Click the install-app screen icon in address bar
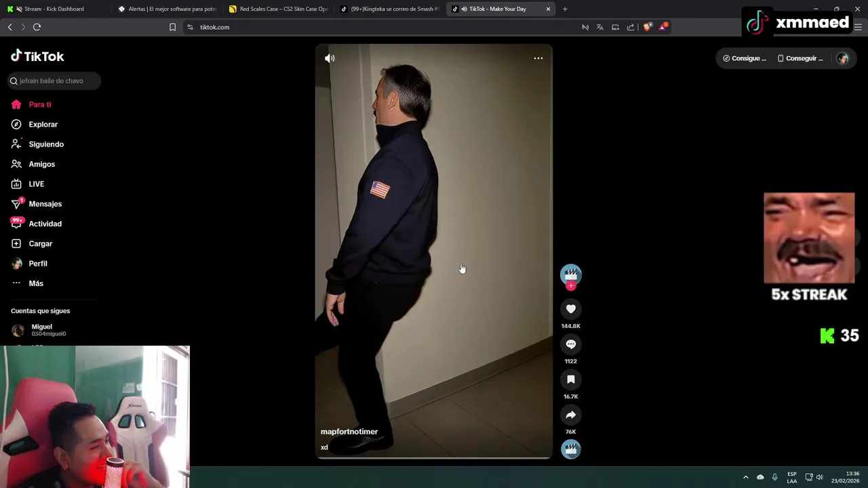 pos(615,27)
